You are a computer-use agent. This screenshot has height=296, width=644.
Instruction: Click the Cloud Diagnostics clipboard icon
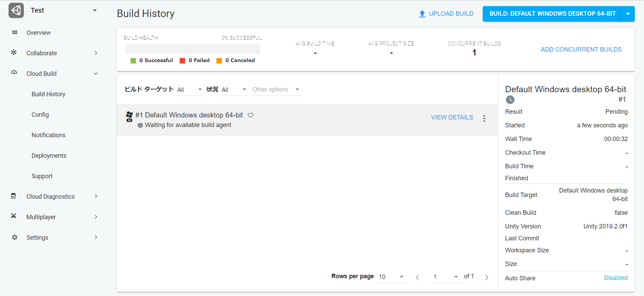point(13,196)
